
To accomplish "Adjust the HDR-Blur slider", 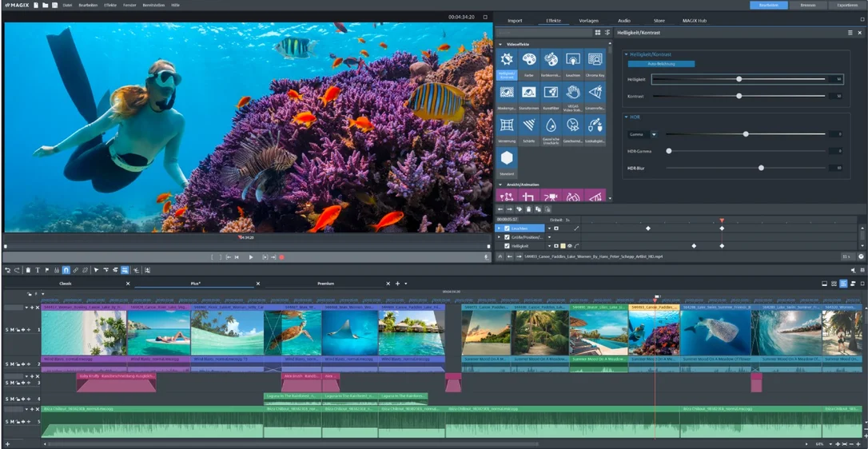I will point(746,167).
